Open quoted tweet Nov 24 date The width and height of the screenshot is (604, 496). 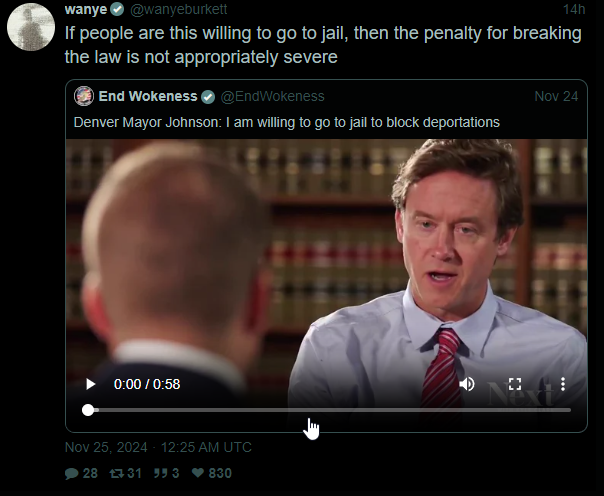click(556, 96)
